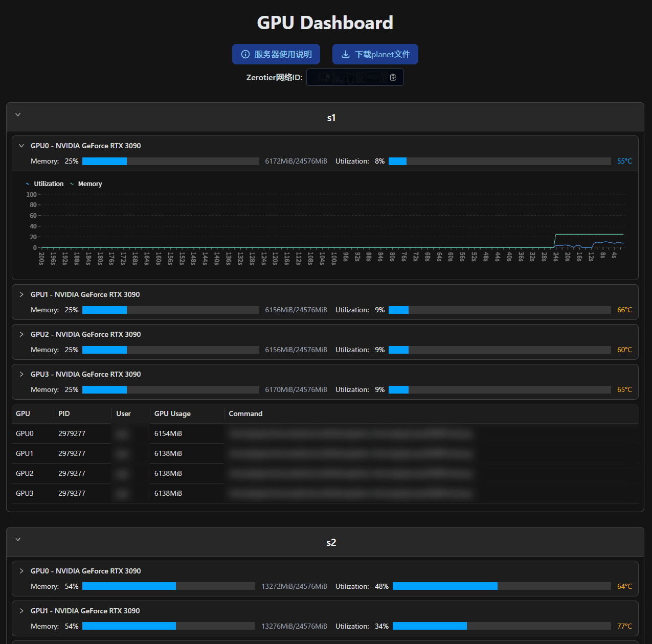Click the download icon for planet file

(346, 54)
